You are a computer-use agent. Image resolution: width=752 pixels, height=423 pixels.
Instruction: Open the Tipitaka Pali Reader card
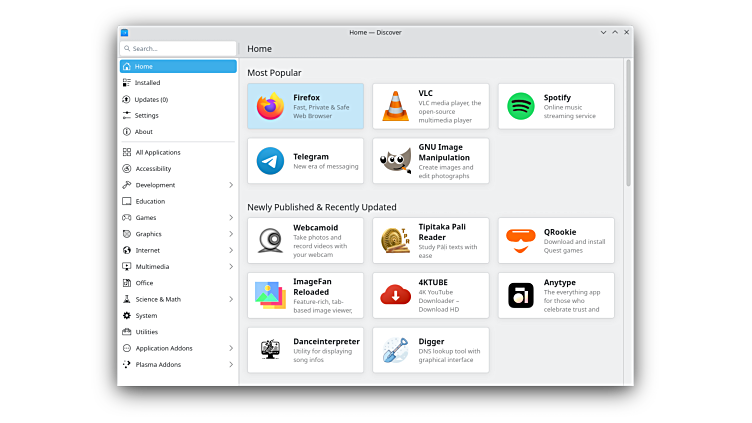431,241
